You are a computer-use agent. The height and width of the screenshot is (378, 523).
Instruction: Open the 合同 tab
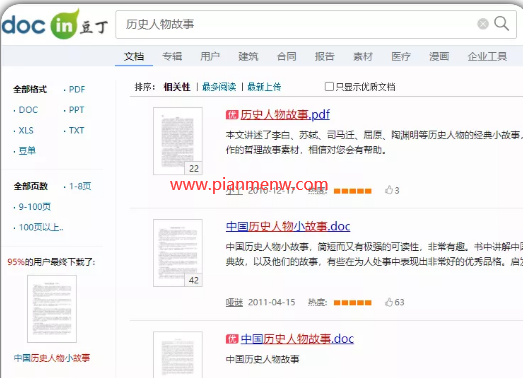287,56
